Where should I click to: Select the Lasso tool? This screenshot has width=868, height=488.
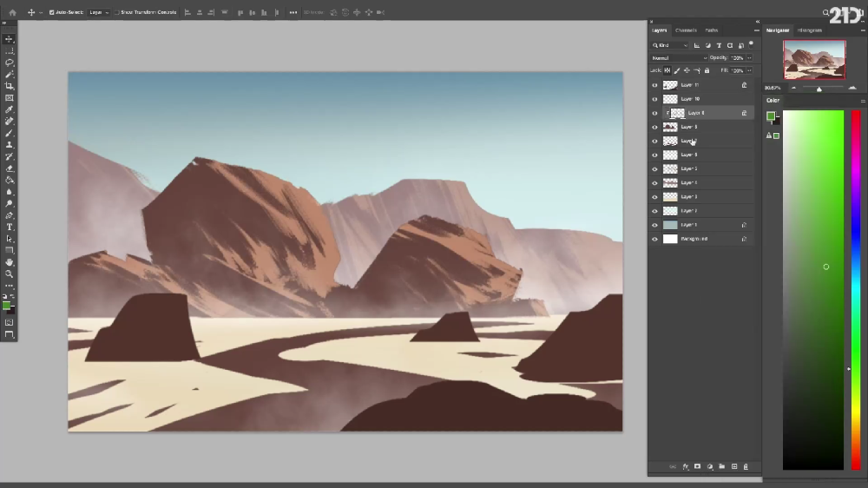pyautogui.click(x=10, y=63)
